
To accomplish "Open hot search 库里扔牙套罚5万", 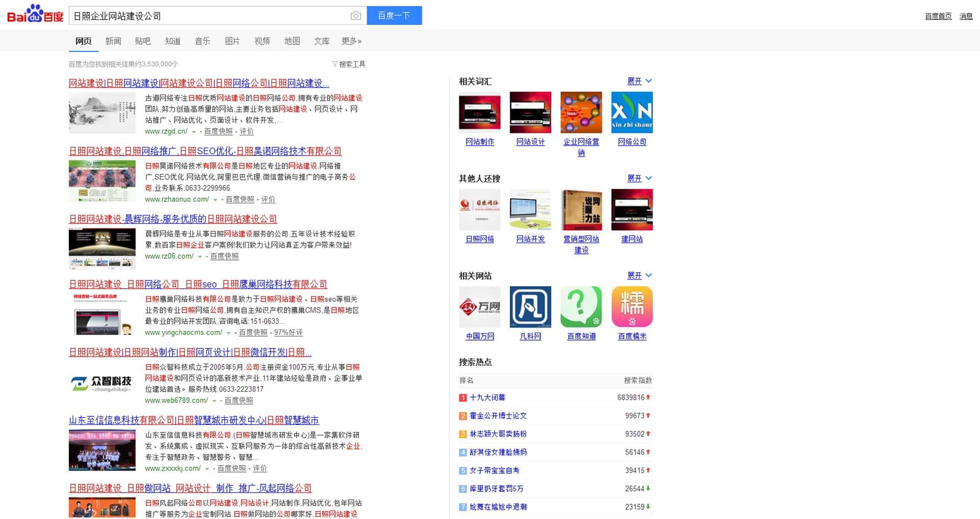I will [497, 489].
